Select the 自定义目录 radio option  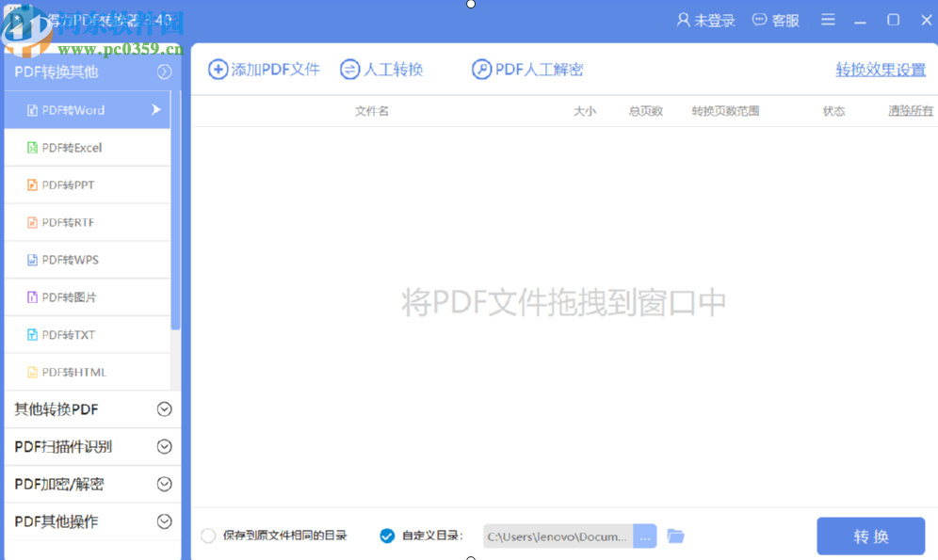[x=387, y=536]
